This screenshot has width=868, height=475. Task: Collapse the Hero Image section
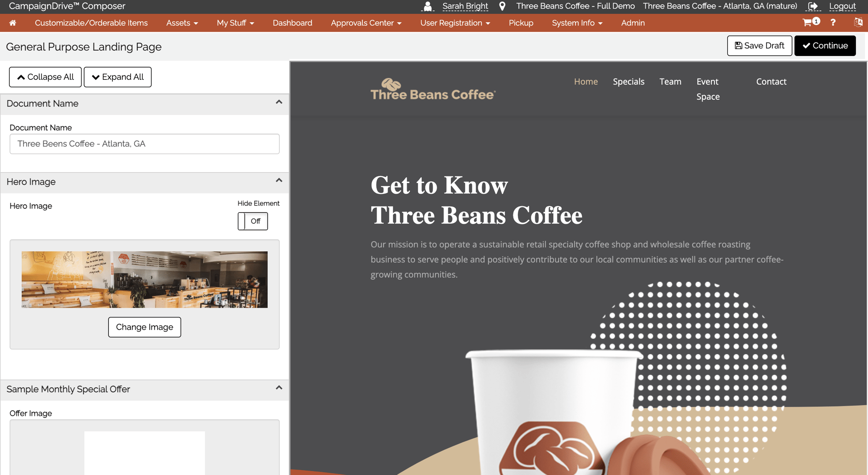click(x=279, y=180)
